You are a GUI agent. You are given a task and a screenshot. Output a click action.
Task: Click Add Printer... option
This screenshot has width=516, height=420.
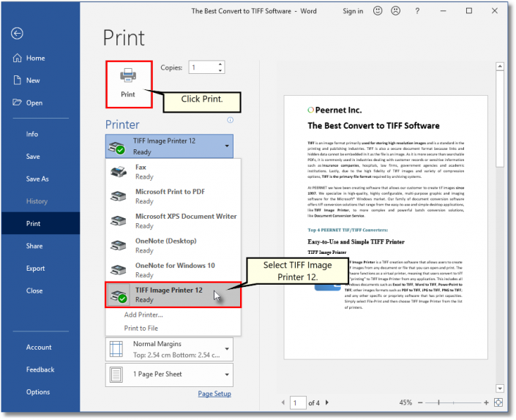(143, 315)
